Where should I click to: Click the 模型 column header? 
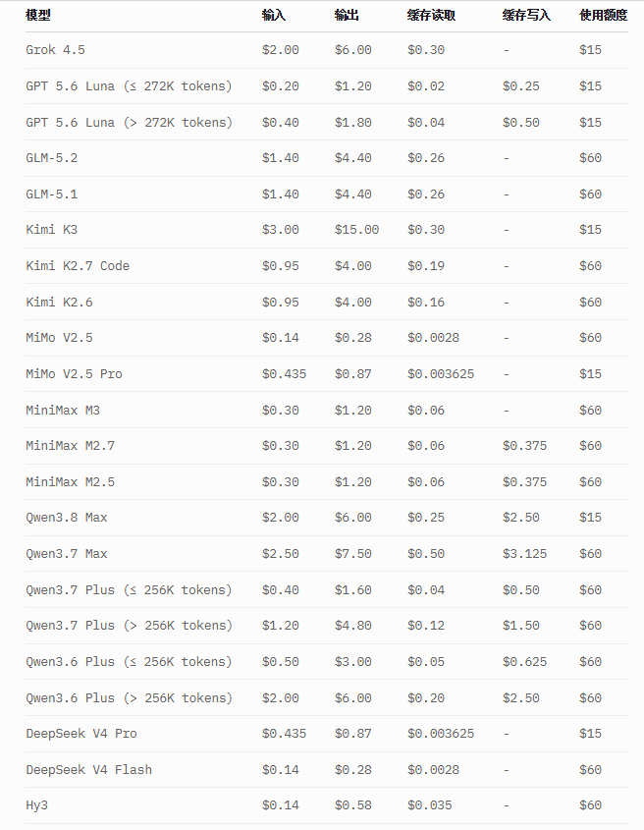pos(38,16)
